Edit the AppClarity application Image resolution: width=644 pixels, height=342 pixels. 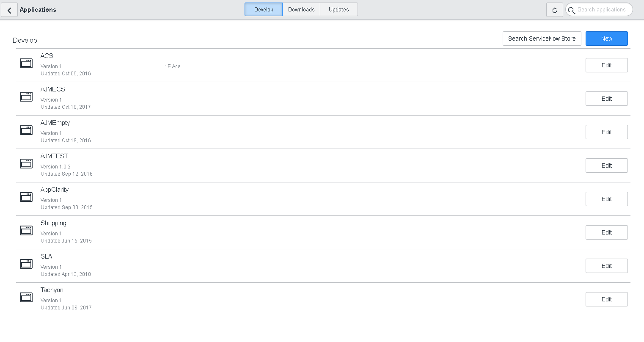pos(606,199)
